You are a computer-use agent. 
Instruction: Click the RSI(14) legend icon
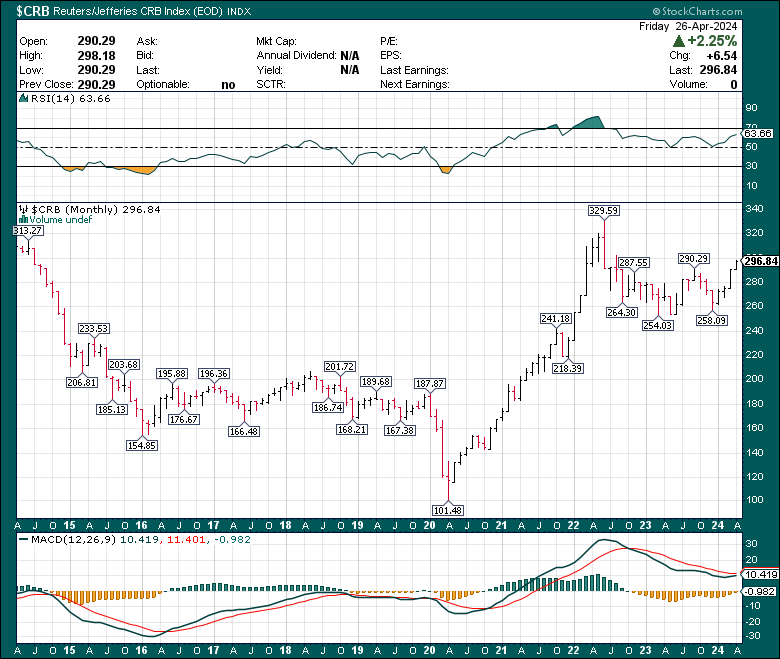tap(23, 98)
